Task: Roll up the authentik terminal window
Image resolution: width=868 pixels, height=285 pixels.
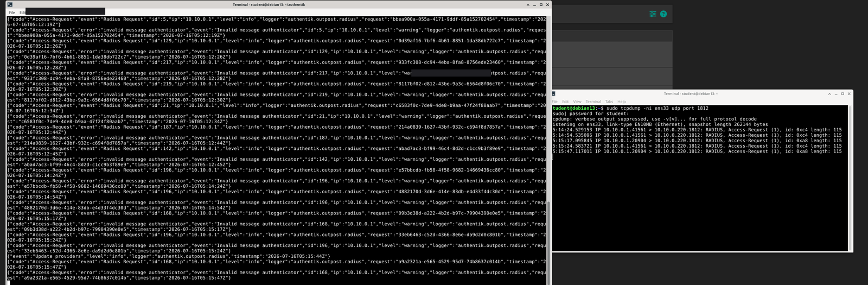Action: pyautogui.click(x=528, y=4)
